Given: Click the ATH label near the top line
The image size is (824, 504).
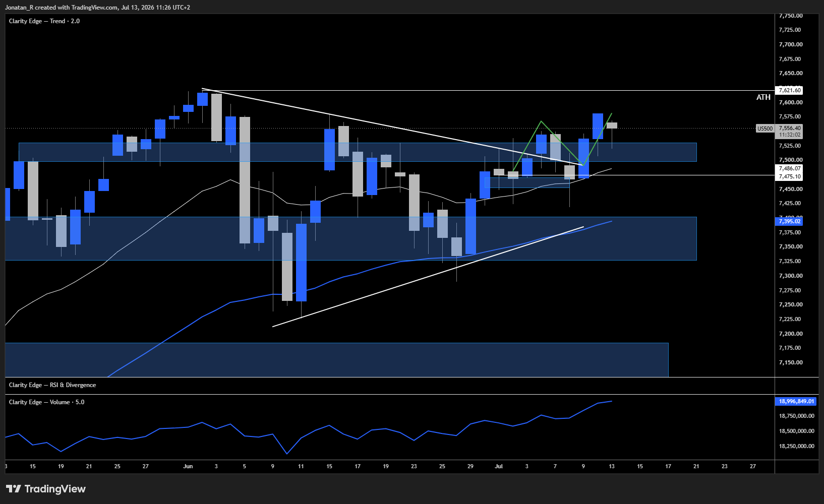Looking at the screenshot, I should click(x=763, y=97).
